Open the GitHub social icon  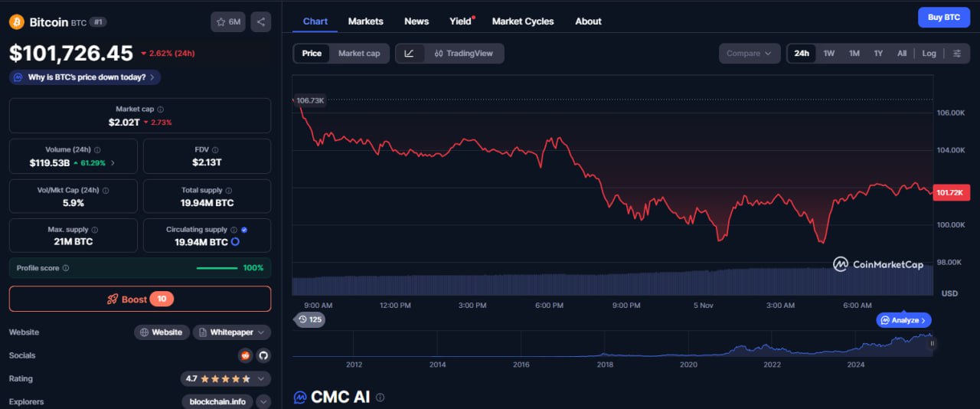(x=263, y=355)
